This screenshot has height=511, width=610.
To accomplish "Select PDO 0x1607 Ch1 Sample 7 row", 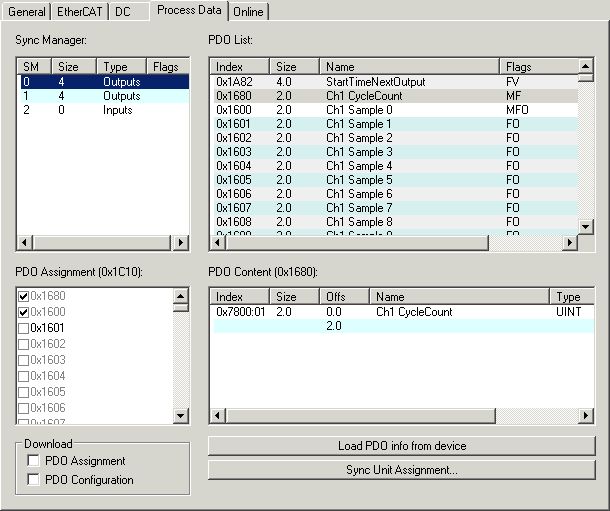I will point(396,208).
